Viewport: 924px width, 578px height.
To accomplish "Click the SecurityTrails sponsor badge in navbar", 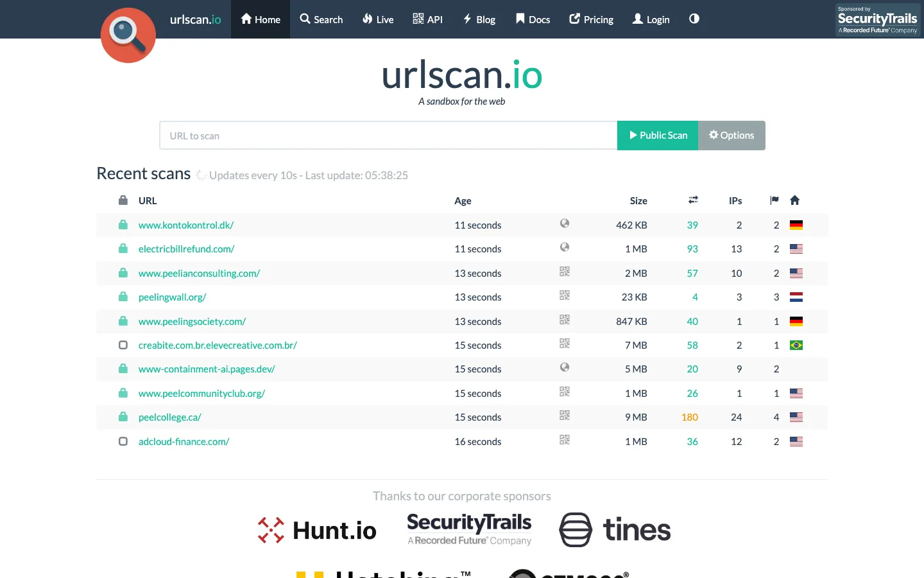I will coord(878,20).
